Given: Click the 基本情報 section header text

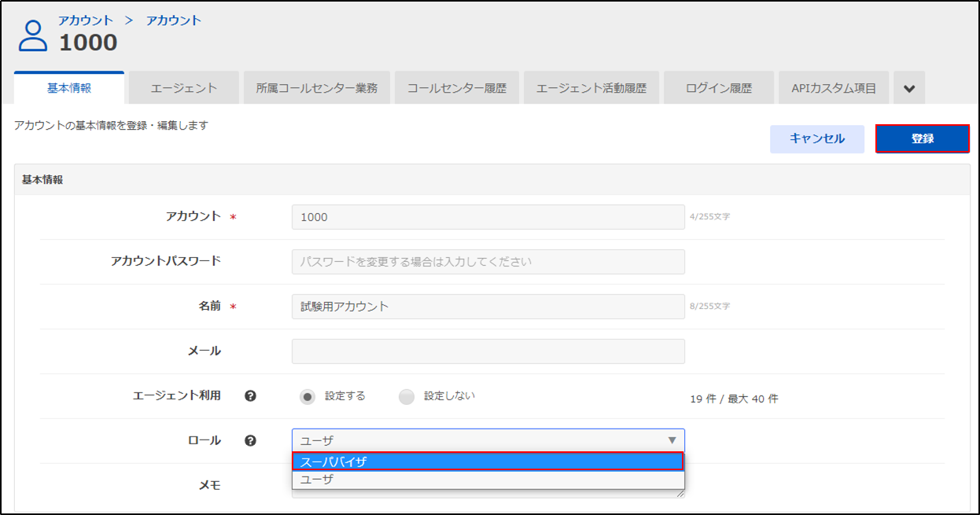Looking at the screenshot, I should pyautogui.click(x=42, y=180).
